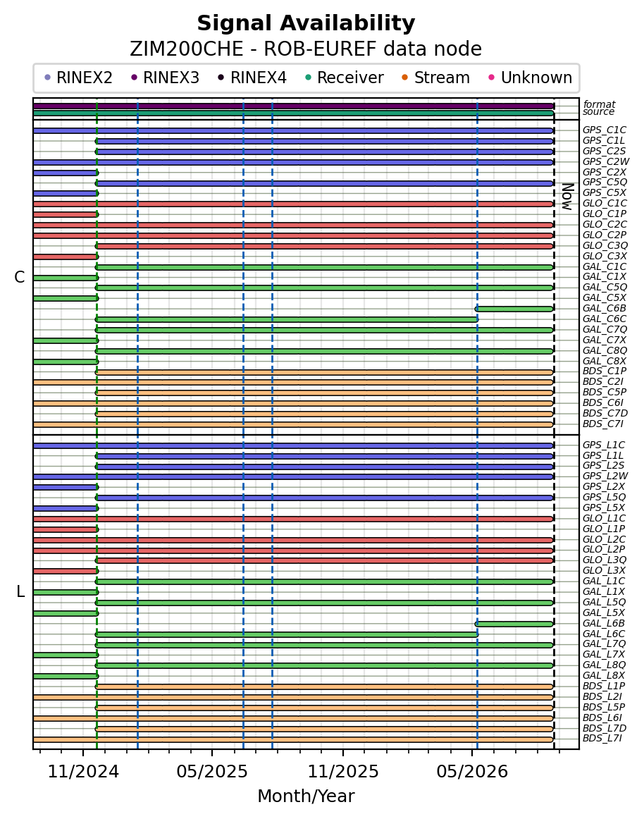The image size is (644, 819).
Task: Click the GLO_C3Q signal label
Action: (605, 245)
